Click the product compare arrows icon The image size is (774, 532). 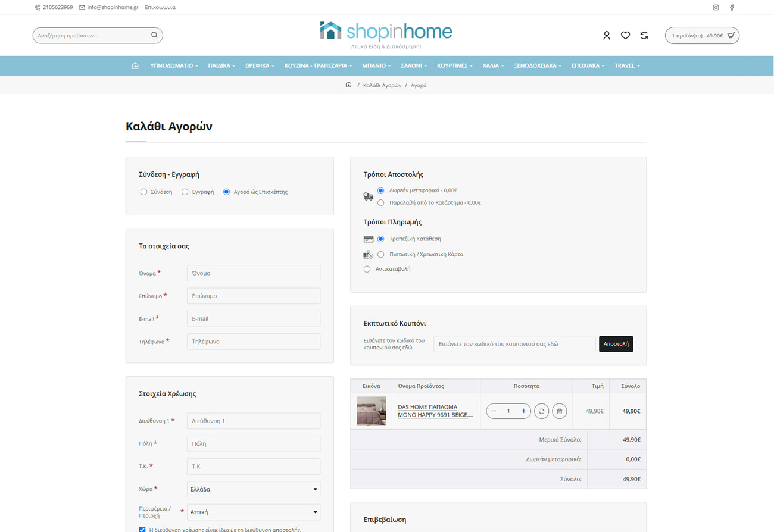[644, 36]
